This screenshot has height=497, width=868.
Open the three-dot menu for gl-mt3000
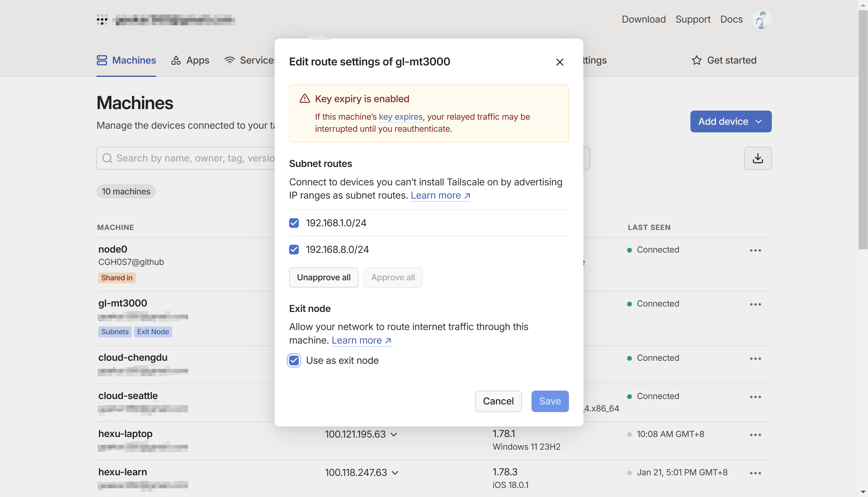click(755, 304)
